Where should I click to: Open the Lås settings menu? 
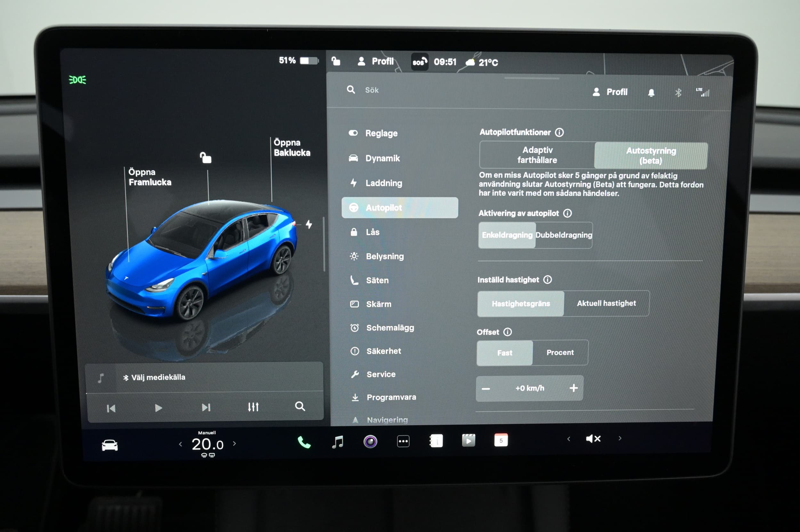[x=365, y=232]
